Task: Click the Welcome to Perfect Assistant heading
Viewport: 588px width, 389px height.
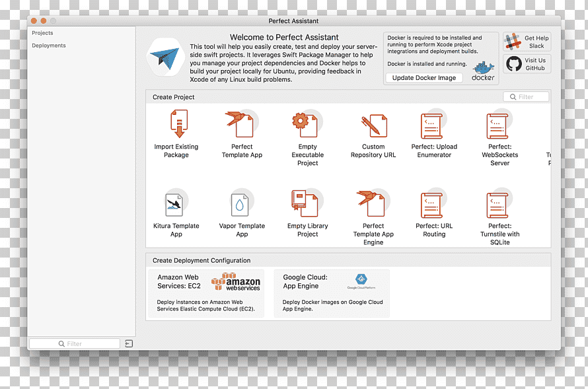Action: coord(284,38)
